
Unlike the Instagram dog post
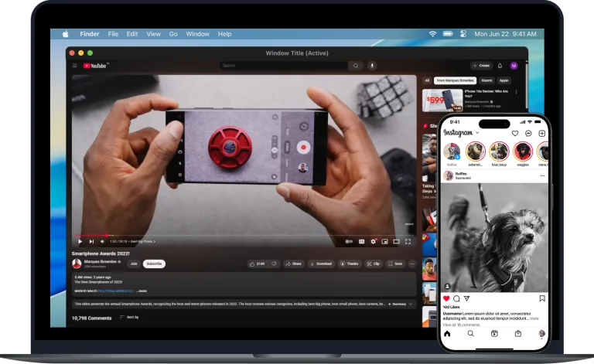[446, 298]
